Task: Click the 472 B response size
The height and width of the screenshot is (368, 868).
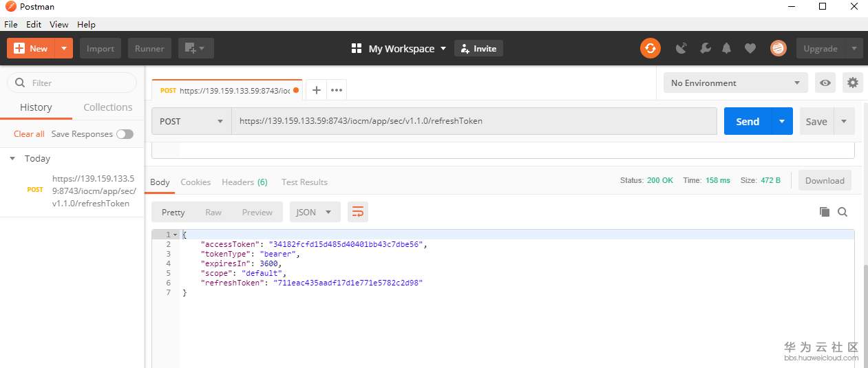Action: click(770, 180)
